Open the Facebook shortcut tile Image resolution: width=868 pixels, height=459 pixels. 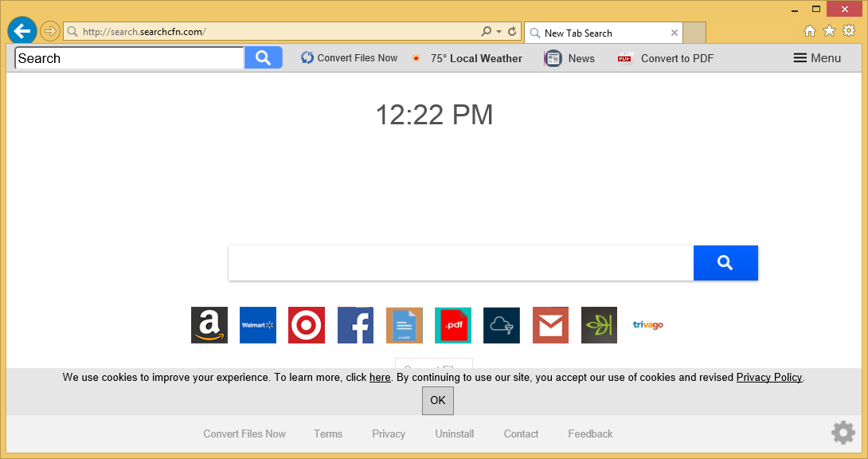(x=355, y=325)
